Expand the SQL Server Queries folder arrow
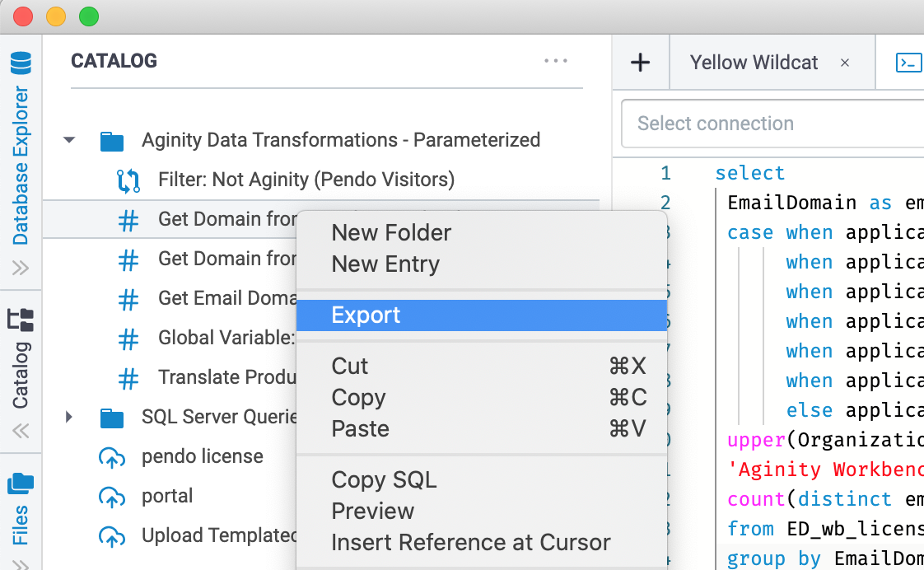This screenshot has height=570, width=924. pos(69,417)
